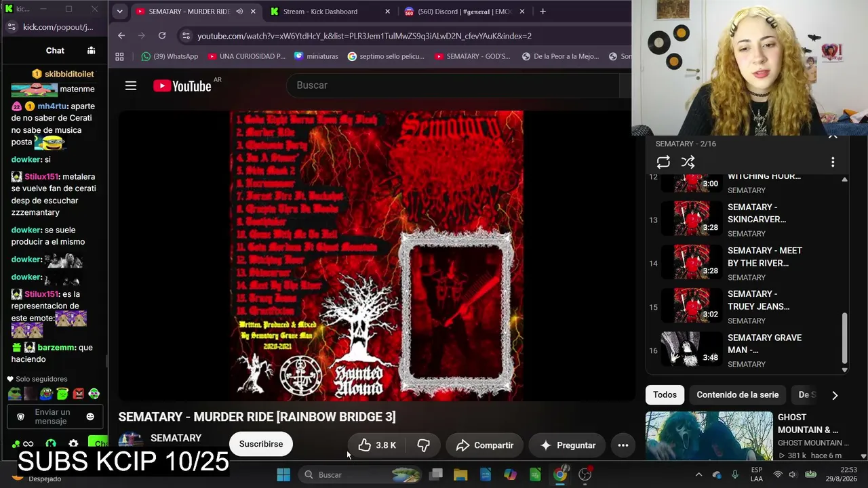Open the tab search dropdown in Chrome

click(119, 12)
